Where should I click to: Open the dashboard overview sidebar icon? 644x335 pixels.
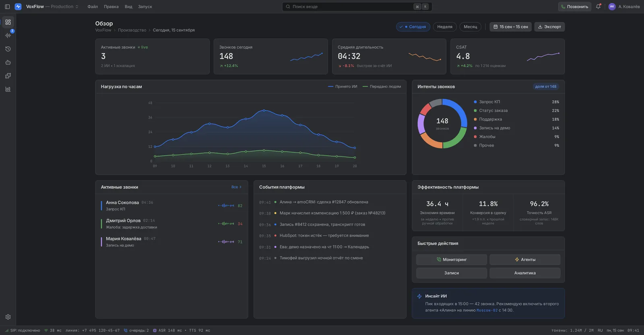point(8,22)
